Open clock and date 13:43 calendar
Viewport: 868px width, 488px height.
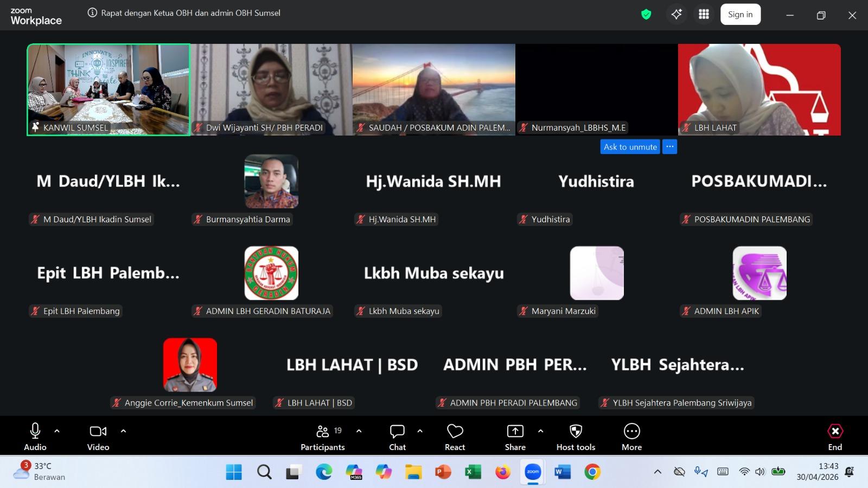tap(818, 472)
